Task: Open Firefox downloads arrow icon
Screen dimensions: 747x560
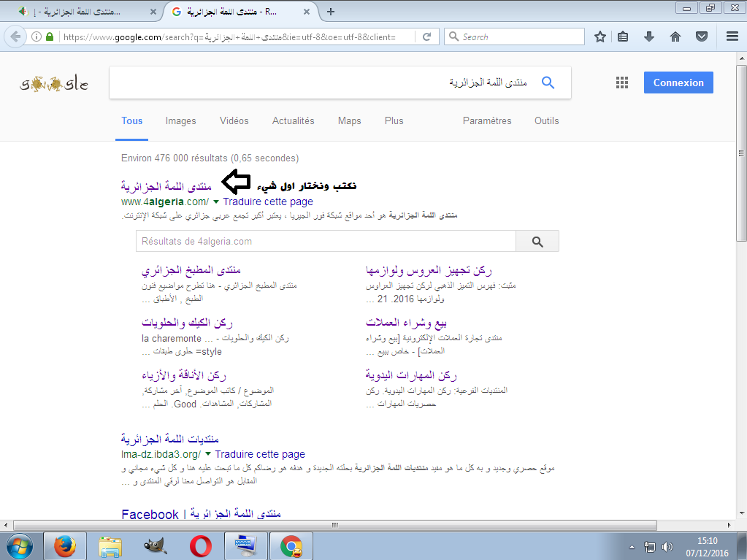Action: tap(649, 37)
